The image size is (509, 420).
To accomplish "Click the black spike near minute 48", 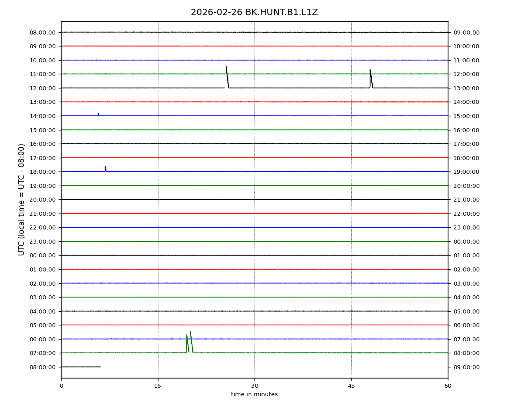I will coord(371,78).
